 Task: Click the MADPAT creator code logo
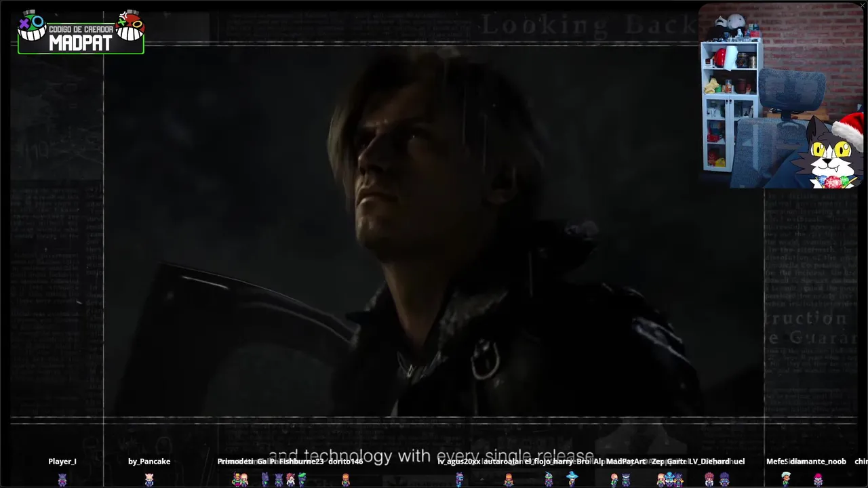click(x=81, y=32)
